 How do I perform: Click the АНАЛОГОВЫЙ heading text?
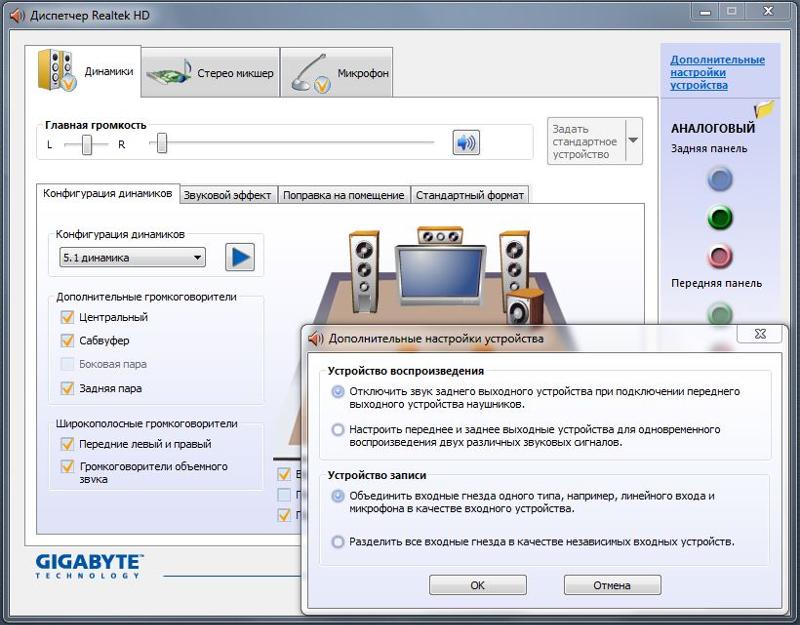click(x=713, y=128)
